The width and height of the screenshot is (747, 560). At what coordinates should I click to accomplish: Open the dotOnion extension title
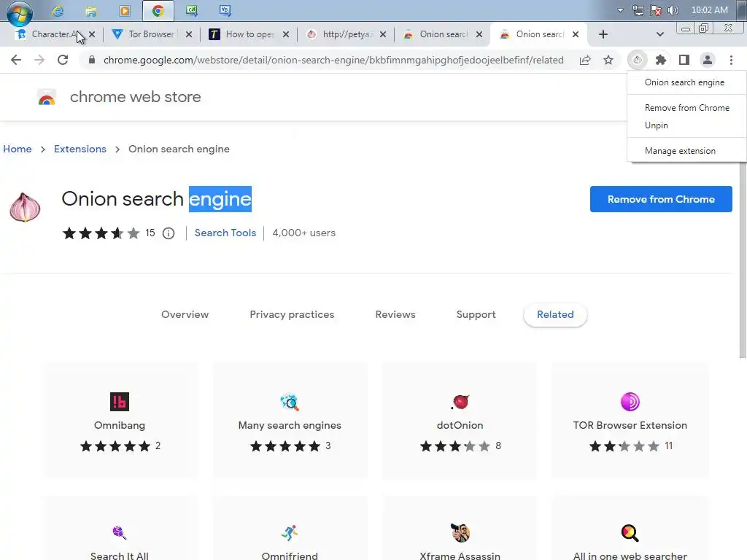coord(460,425)
